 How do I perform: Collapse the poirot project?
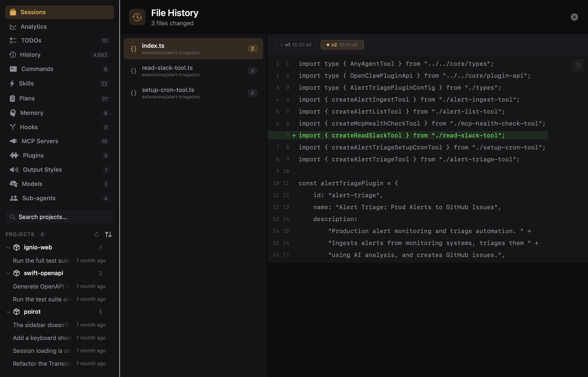[x=8, y=312]
